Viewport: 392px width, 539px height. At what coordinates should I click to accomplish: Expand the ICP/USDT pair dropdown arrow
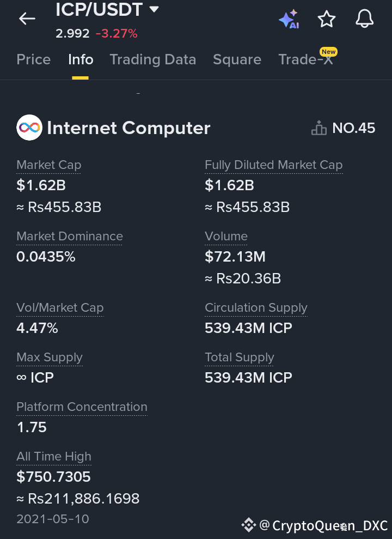pyautogui.click(x=154, y=9)
